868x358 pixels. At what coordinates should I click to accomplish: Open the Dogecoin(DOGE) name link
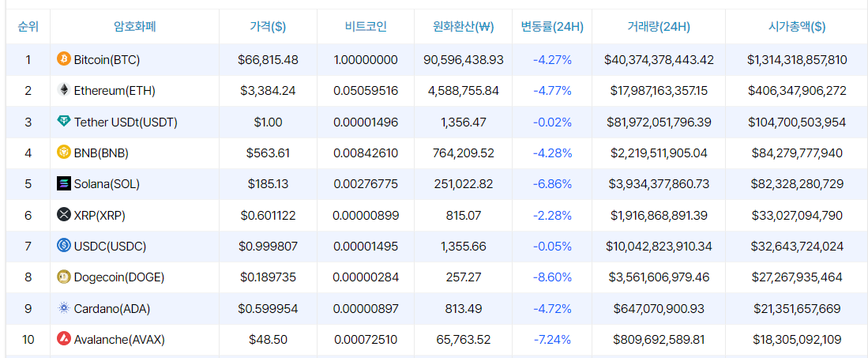pyautogui.click(x=119, y=277)
